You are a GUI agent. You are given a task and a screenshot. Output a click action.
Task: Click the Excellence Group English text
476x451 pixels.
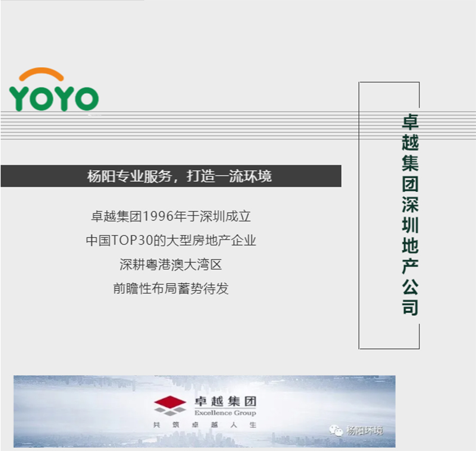[225, 413]
